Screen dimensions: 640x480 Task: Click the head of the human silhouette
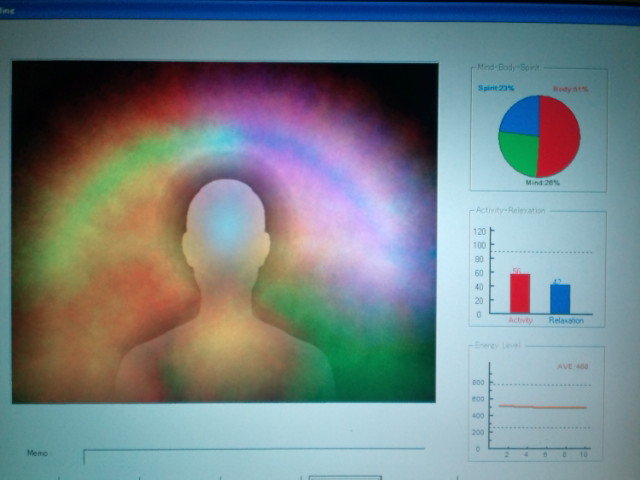click(x=226, y=225)
